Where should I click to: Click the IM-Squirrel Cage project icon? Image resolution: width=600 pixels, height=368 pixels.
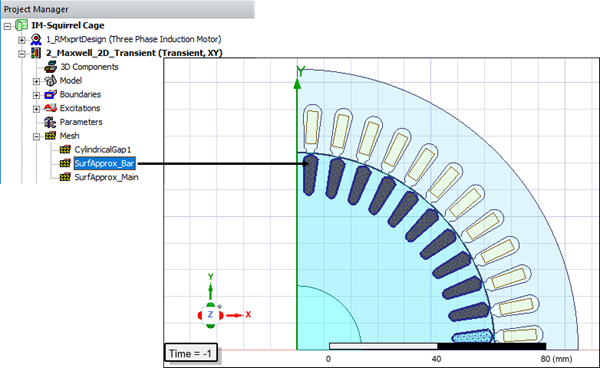point(21,26)
